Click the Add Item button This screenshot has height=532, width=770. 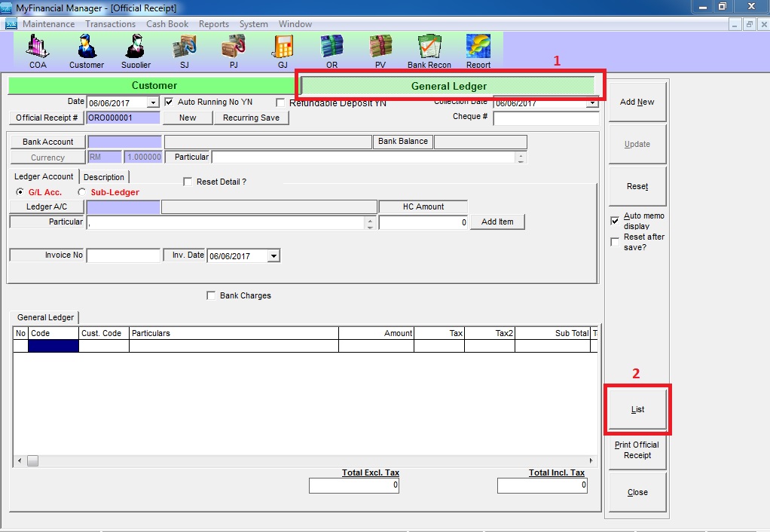point(497,222)
